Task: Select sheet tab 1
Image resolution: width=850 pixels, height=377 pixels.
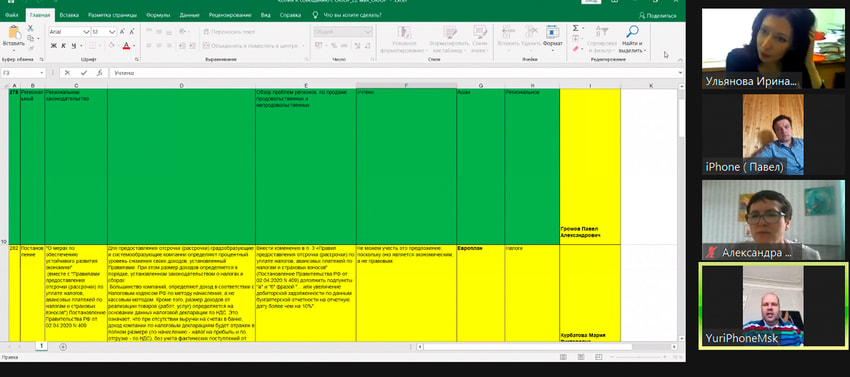Action: click(42, 346)
